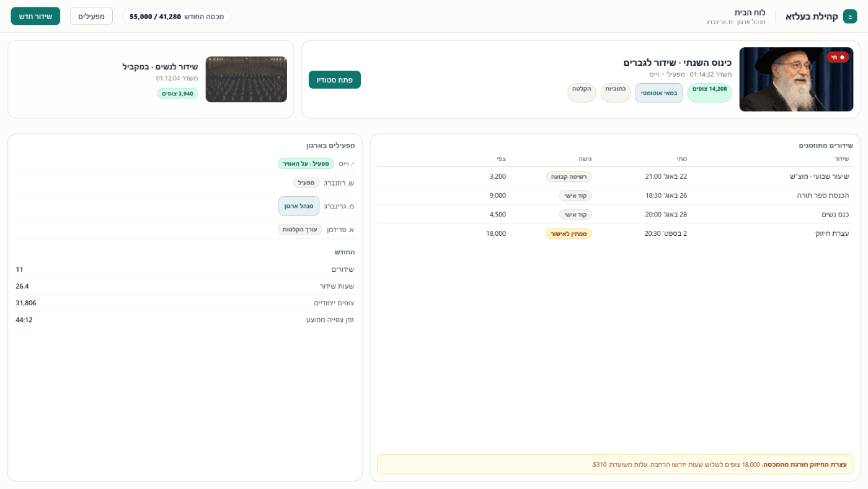The height and width of the screenshot is (489, 868).
Task: Open scheduled broadcast כנס נשים
Action: (835, 215)
